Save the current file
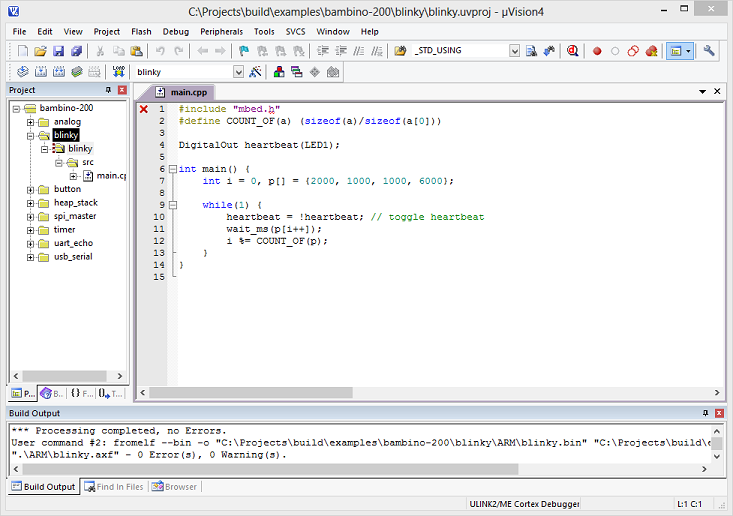733x516 pixels. pos(58,50)
